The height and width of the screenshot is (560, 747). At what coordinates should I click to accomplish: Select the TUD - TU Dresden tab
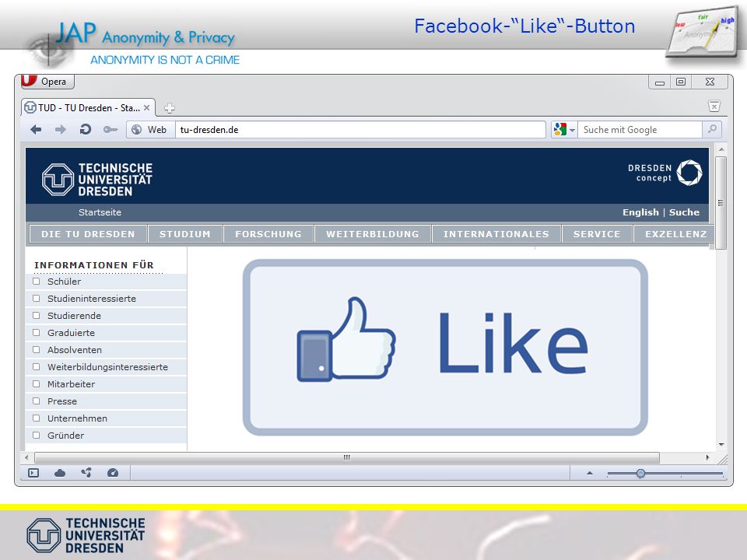pos(88,108)
